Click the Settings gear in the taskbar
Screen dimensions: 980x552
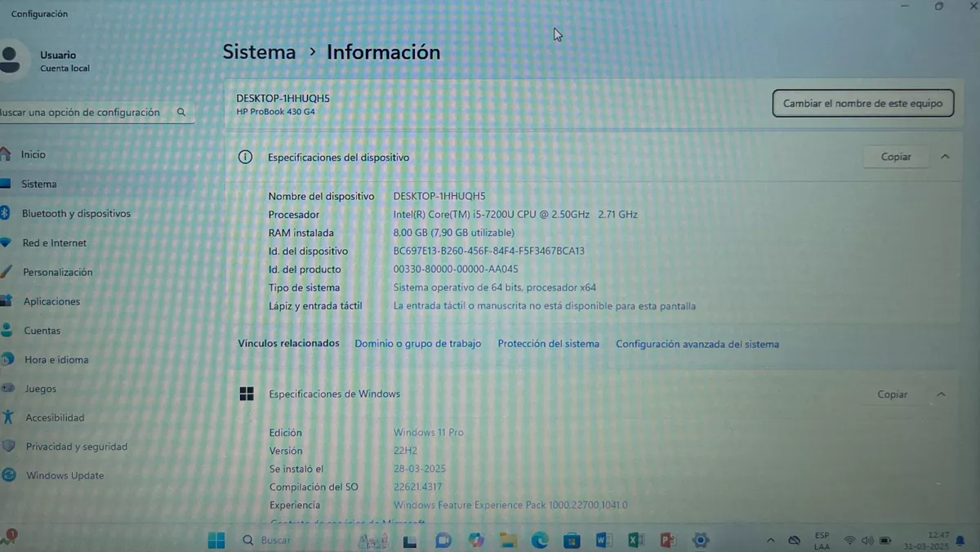point(700,541)
